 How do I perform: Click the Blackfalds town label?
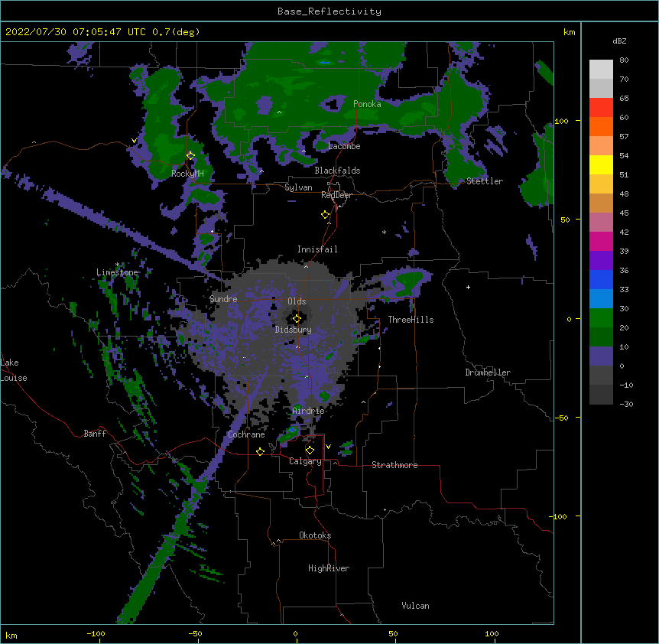pyautogui.click(x=337, y=171)
